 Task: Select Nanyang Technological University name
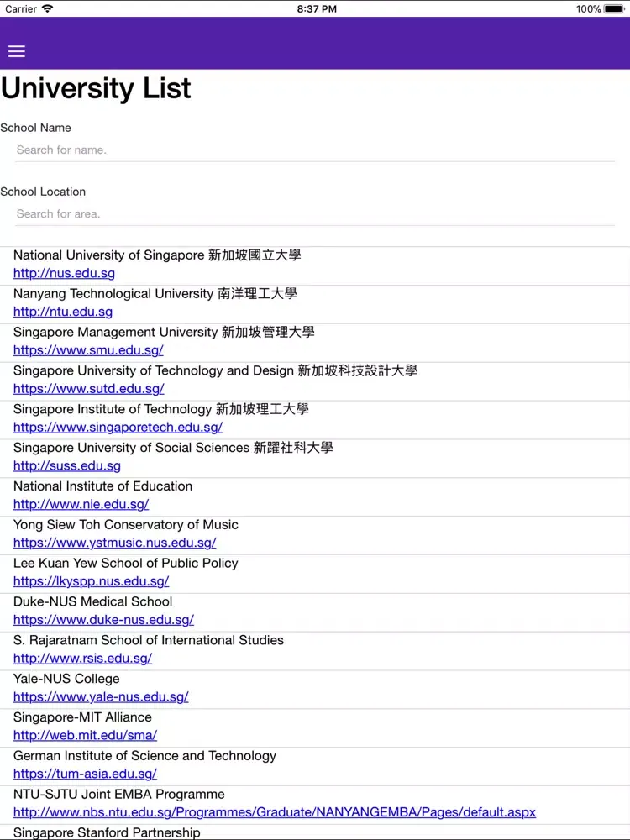pyautogui.click(x=155, y=293)
